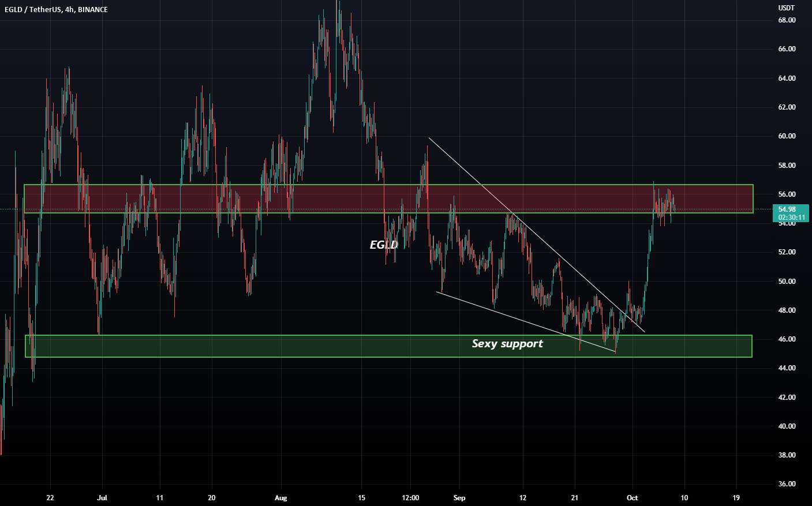Screen dimensions: 812x506
Task: Click the 58.00 price axis label
Action: [x=787, y=166]
